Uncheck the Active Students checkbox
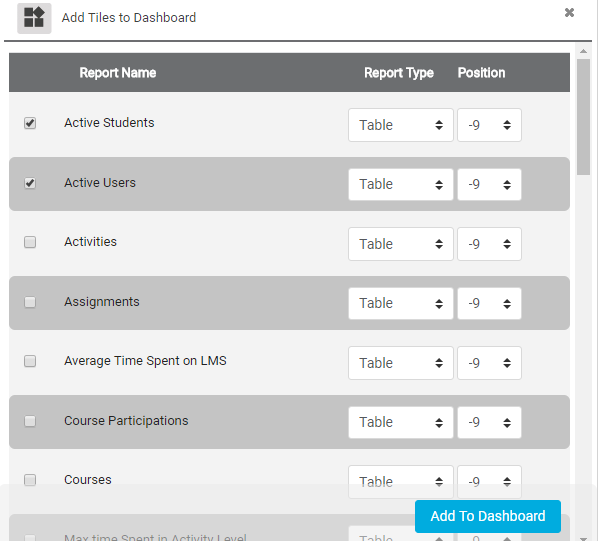The height and width of the screenshot is (541, 598). (x=30, y=123)
